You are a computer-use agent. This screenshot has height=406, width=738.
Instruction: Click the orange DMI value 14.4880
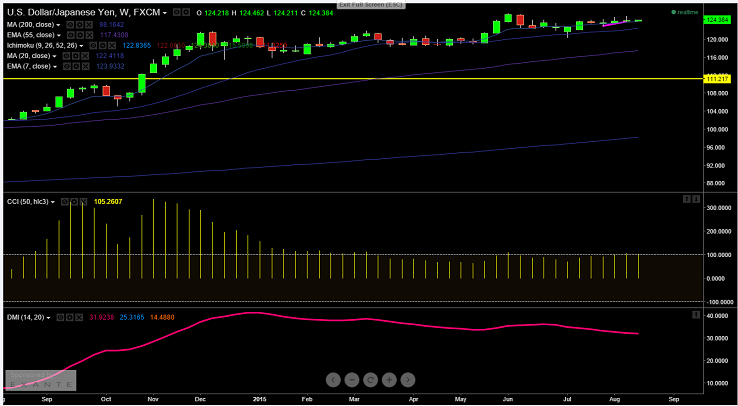162,318
